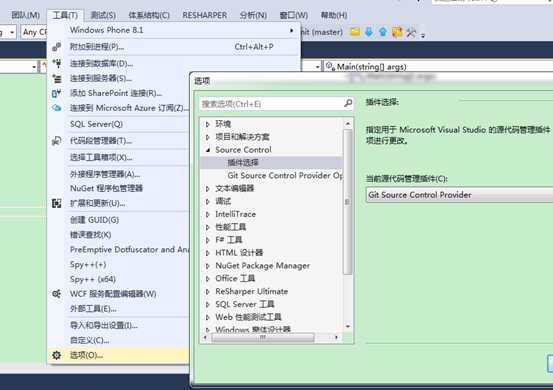Click the SharePoint connection icon

coord(56,93)
